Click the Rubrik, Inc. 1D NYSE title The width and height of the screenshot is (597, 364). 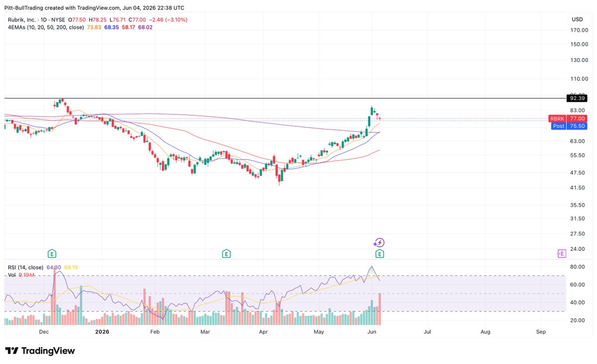pos(36,20)
